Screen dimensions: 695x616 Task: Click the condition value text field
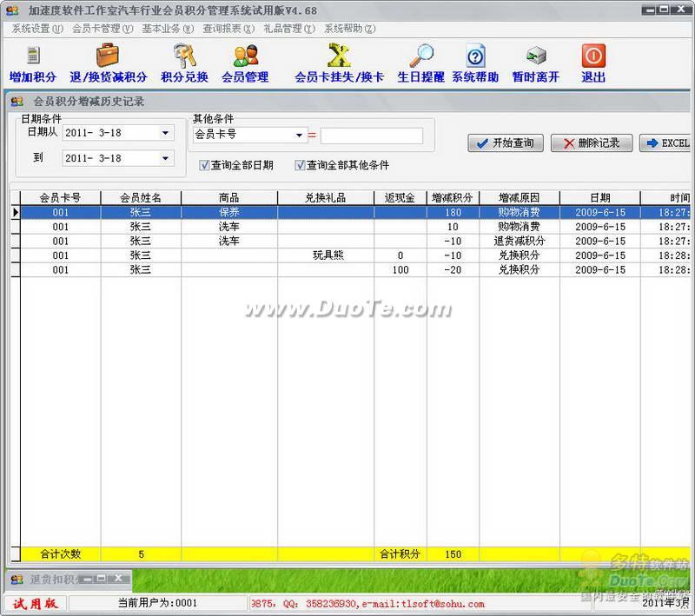point(371,136)
